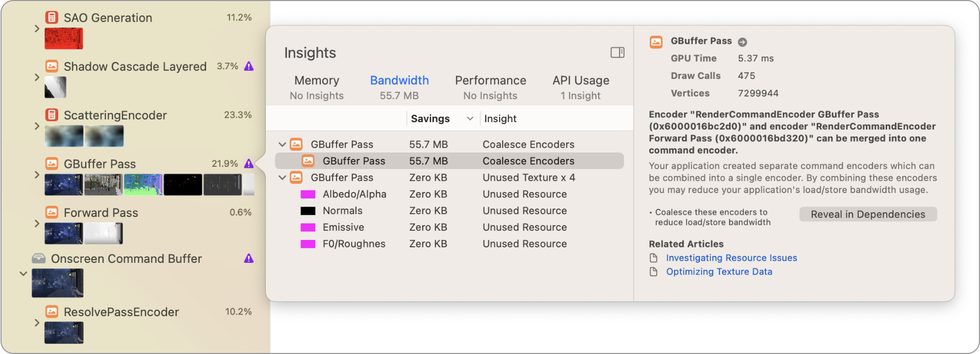Click the GBuffer Pass render pass icon in sidebar
The width and height of the screenshot is (980, 354).
52,164
